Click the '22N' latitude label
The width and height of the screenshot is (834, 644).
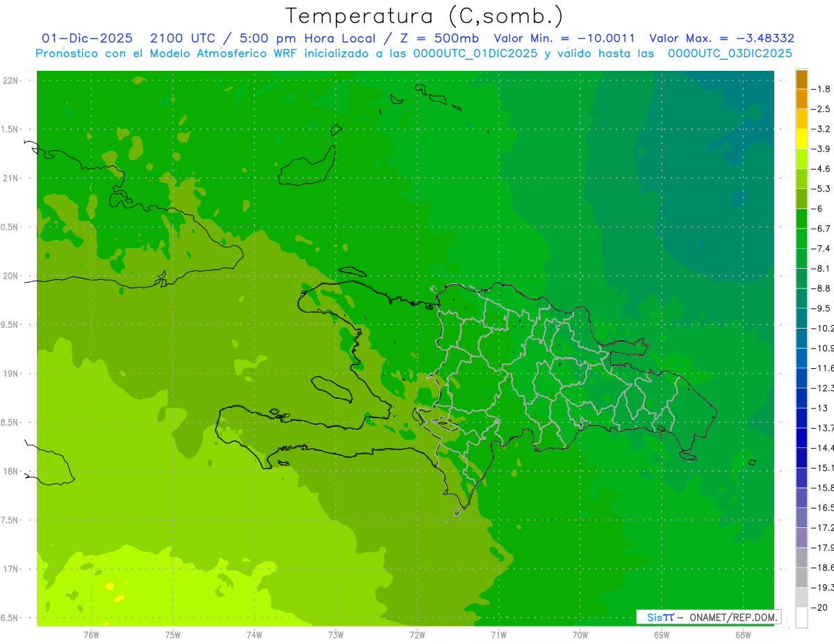point(11,81)
